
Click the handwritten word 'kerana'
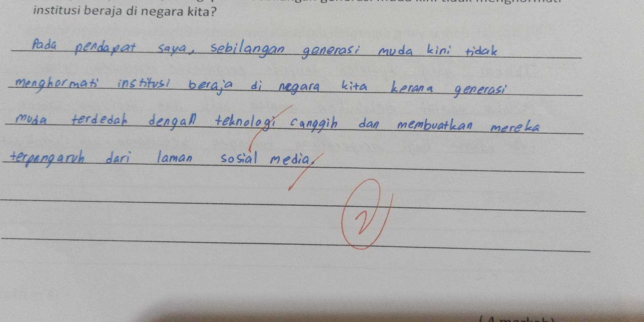coord(411,88)
